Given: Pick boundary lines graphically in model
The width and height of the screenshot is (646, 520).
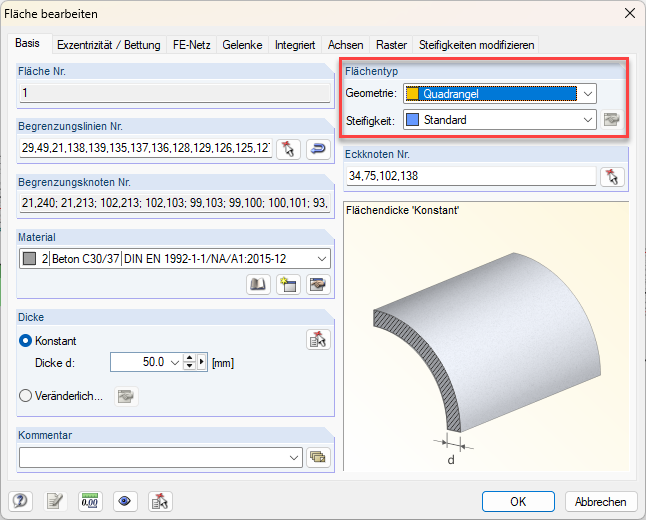Looking at the screenshot, I should point(288,149).
